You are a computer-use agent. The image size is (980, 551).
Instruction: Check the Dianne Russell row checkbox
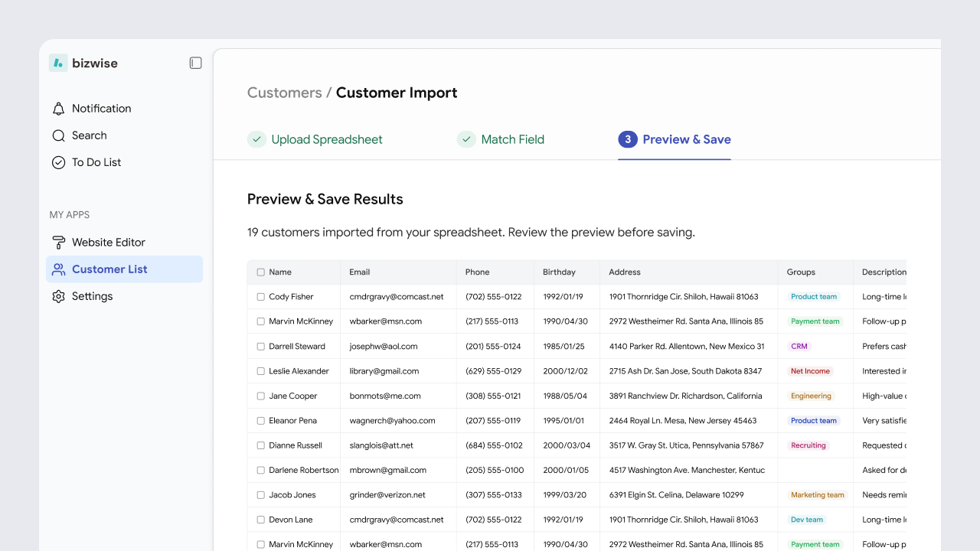pos(261,445)
